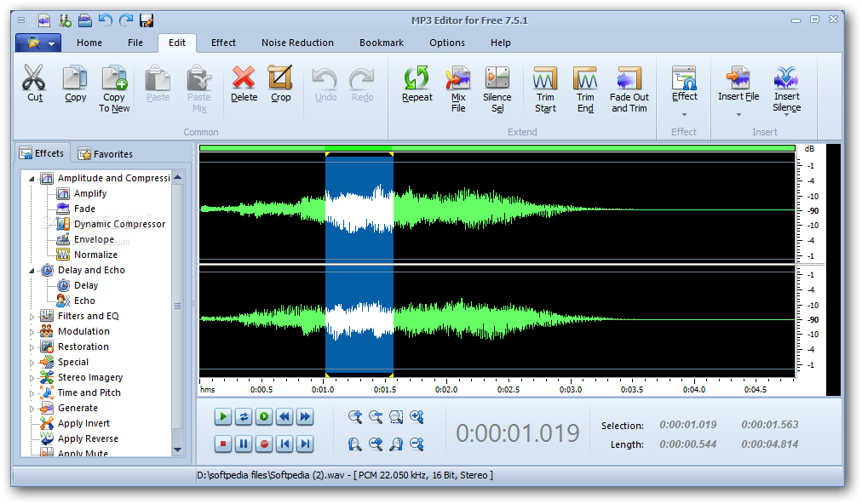The height and width of the screenshot is (504, 862).
Task: Collapse Amplitude and Compression tree node
Action: 32,179
